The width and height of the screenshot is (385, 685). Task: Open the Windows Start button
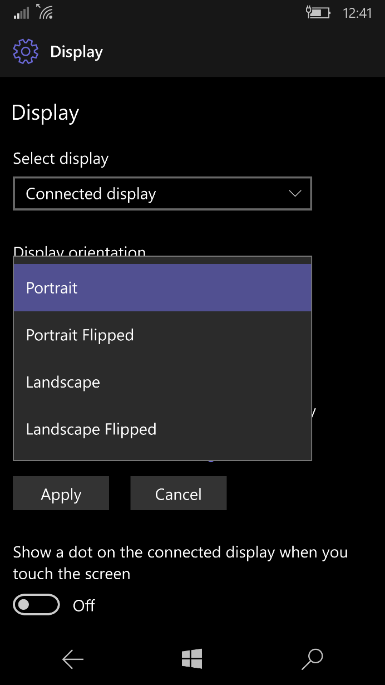coord(192,659)
